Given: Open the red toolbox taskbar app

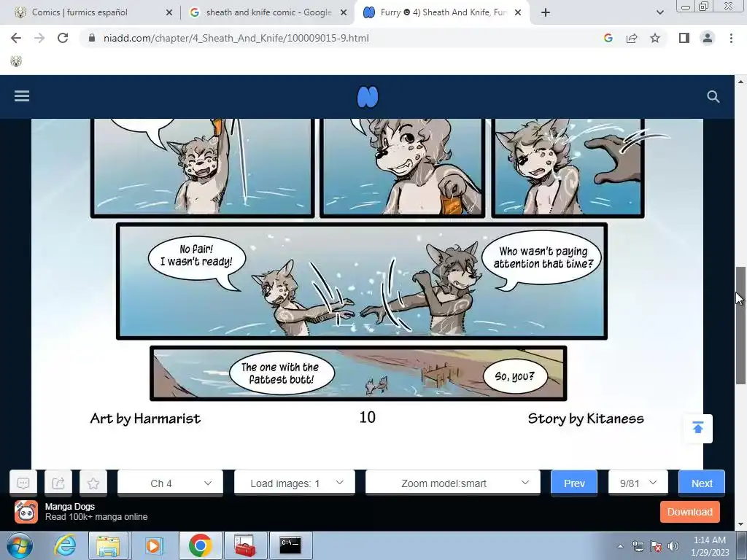Looking at the screenshot, I should [x=245, y=545].
